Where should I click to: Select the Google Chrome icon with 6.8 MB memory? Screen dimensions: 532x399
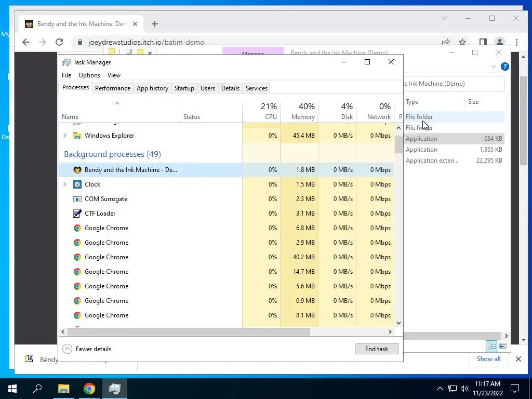pos(77,228)
